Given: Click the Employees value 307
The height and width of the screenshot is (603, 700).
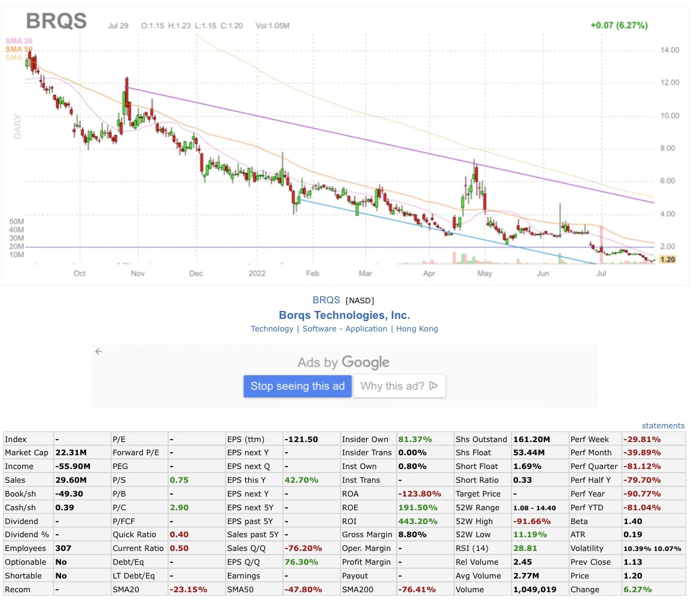Looking at the screenshot, I should point(63,549).
